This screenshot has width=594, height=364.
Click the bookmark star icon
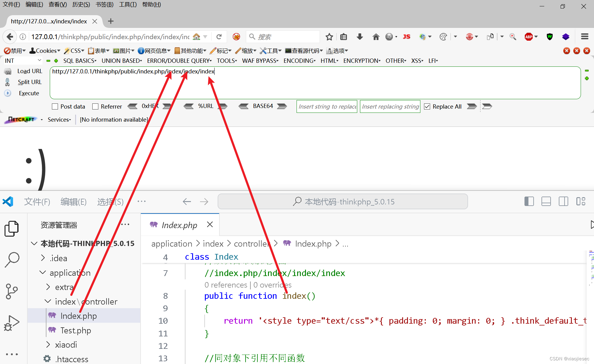329,37
